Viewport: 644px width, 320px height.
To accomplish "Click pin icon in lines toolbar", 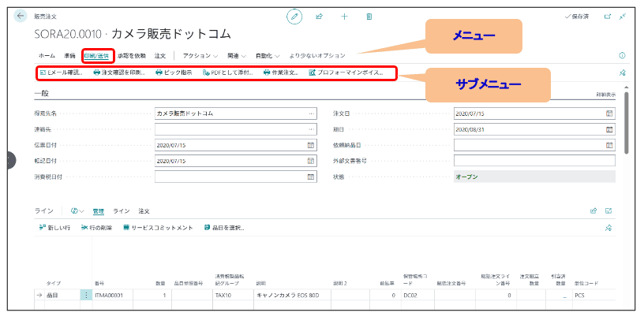I will pyautogui.click(x=608, y=228).
